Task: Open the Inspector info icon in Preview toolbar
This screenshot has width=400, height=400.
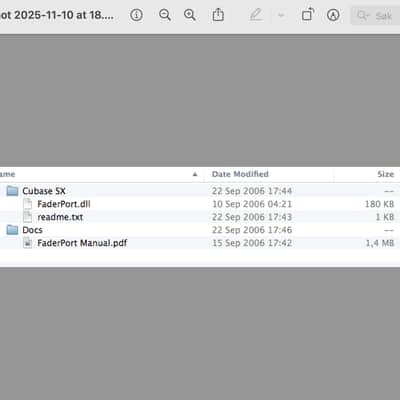Action: pyautogui.click(x=136, y=15)
